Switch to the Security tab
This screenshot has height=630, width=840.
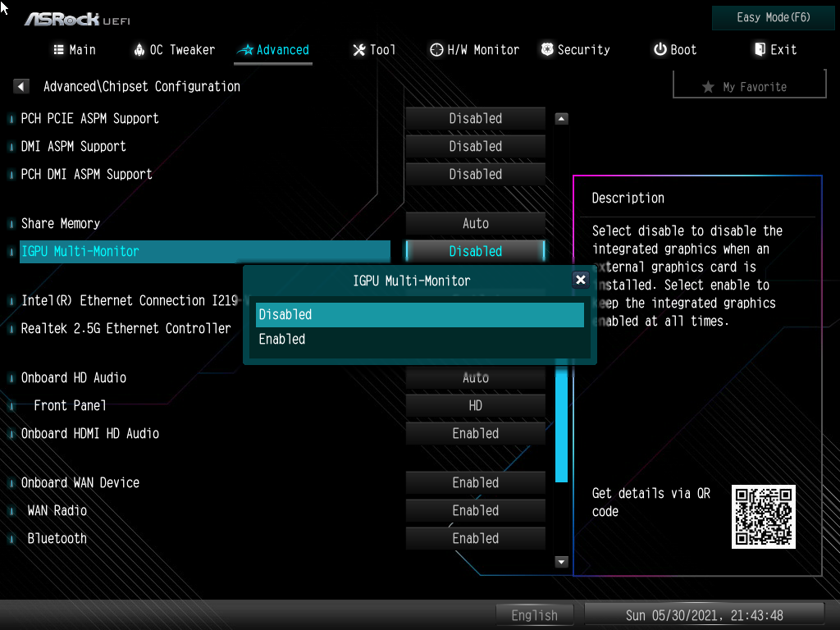point(575,50)
